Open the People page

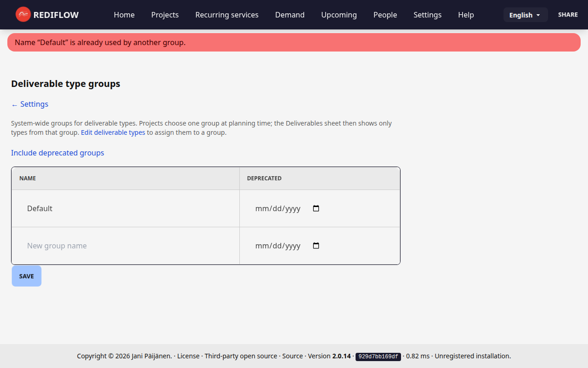(385, 15)
